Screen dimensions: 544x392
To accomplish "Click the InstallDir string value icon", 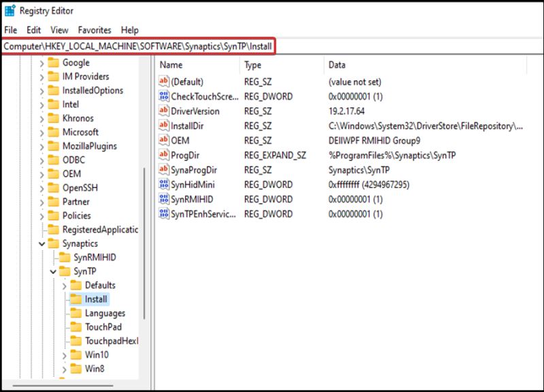I will (163, 126).
